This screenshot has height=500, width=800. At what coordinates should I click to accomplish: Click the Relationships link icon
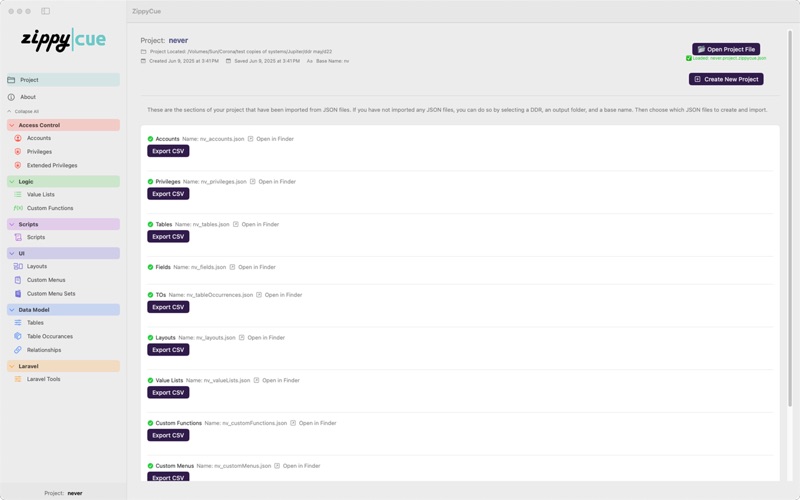pos(18,350)
